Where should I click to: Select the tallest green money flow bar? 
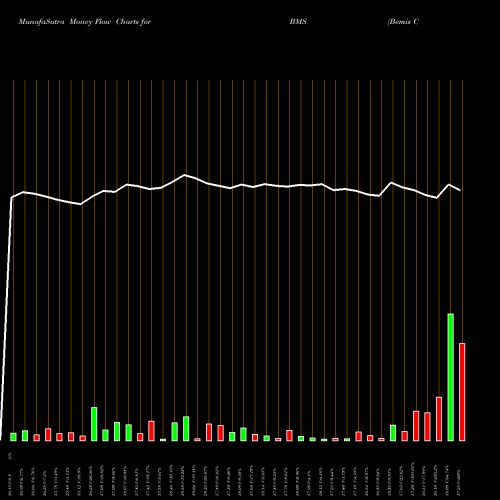450,377
